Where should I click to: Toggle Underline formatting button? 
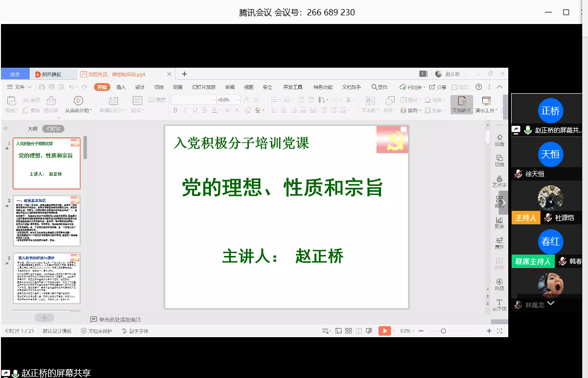click(x=195, y=110)
